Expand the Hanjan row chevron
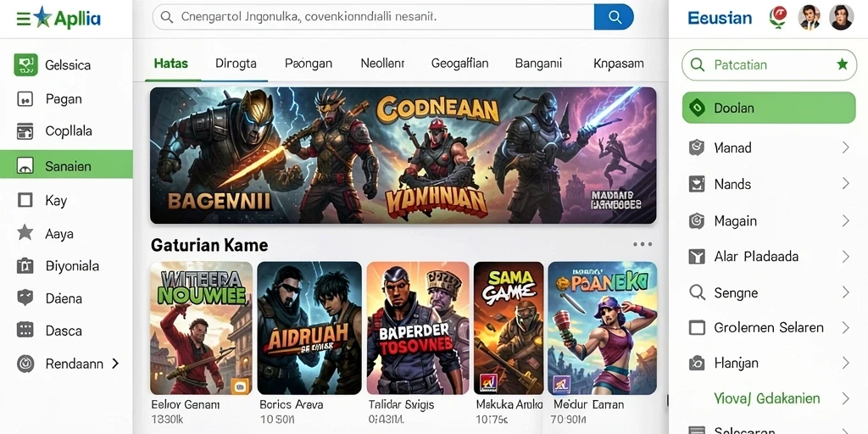The height and width of the screenshot is (434, 868). pos(845,363)
